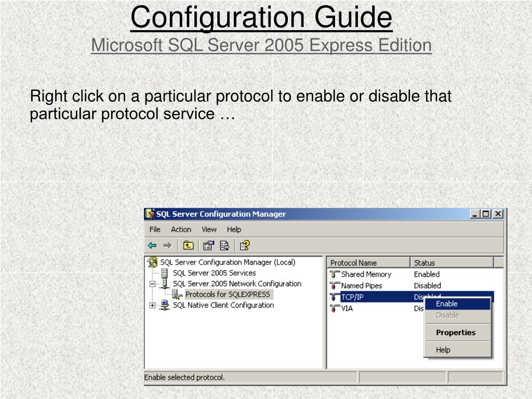Screen dimensions: 532x399
Task: Sort by the Status column header
Action: click(x=452, y=262)
